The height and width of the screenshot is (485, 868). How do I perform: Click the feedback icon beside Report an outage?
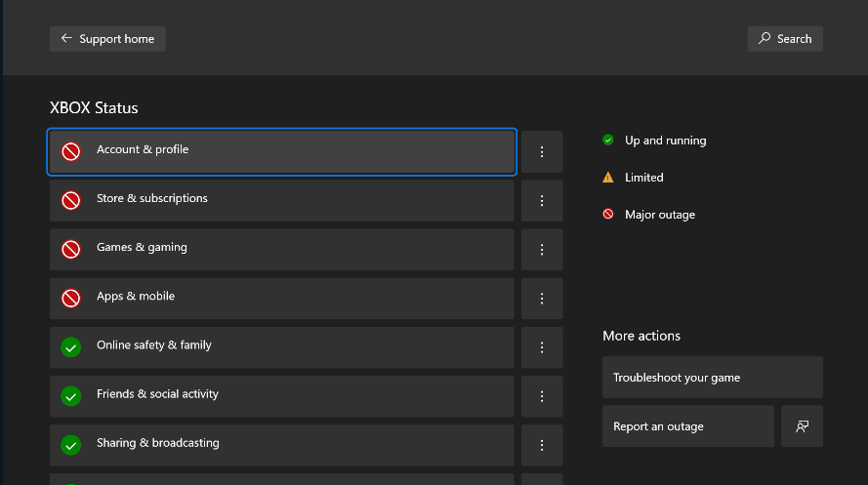(803, 426)
